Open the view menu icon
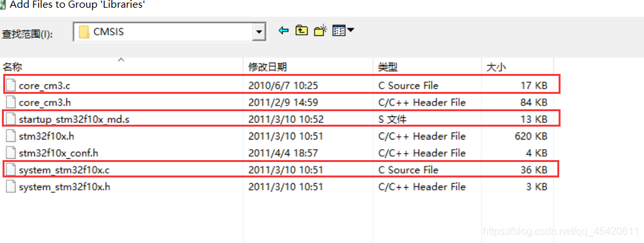 click(x=339, y=30)
